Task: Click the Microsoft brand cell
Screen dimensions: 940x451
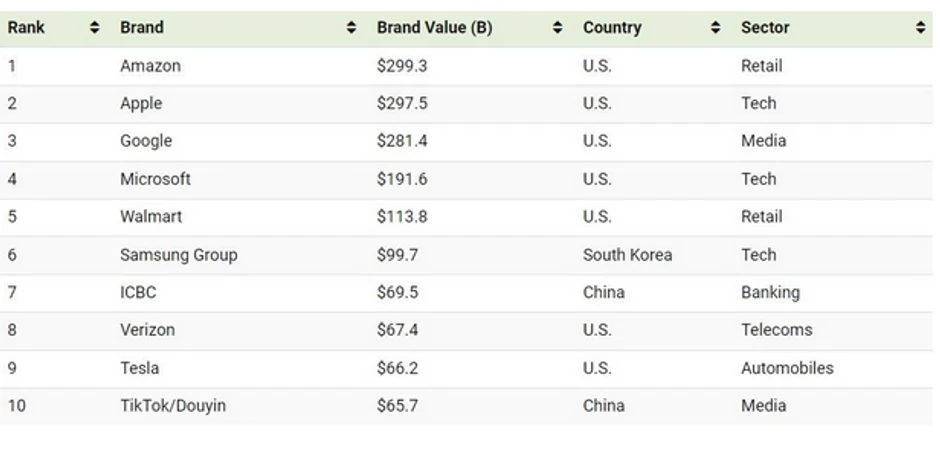Action: (155, 179)
